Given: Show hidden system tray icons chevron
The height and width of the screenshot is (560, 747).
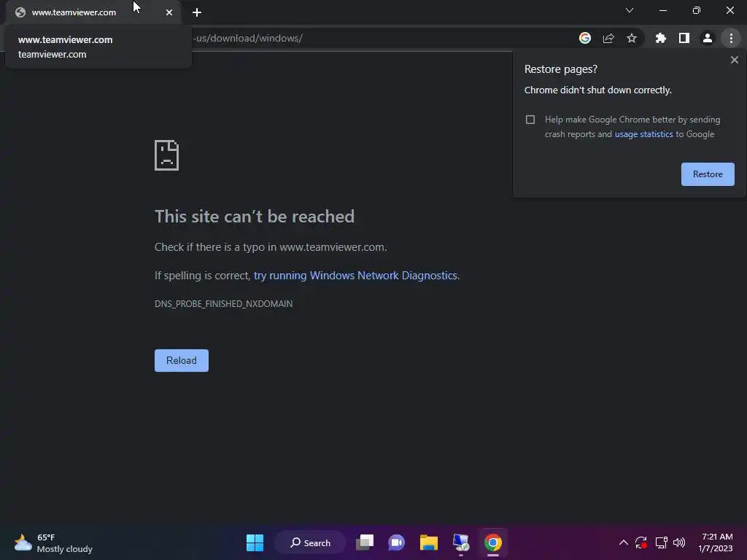Looking at the screenshot, I should 623,542.
